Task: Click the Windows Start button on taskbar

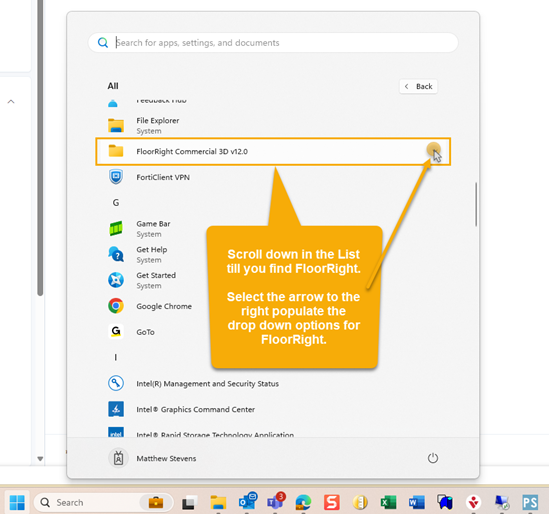Action: 17,502
